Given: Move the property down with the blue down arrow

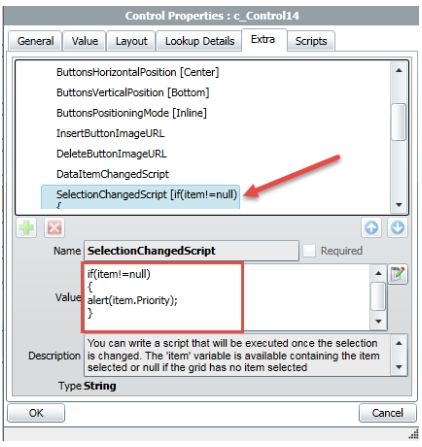Looking at the screenshot, I should pos(397,228).
